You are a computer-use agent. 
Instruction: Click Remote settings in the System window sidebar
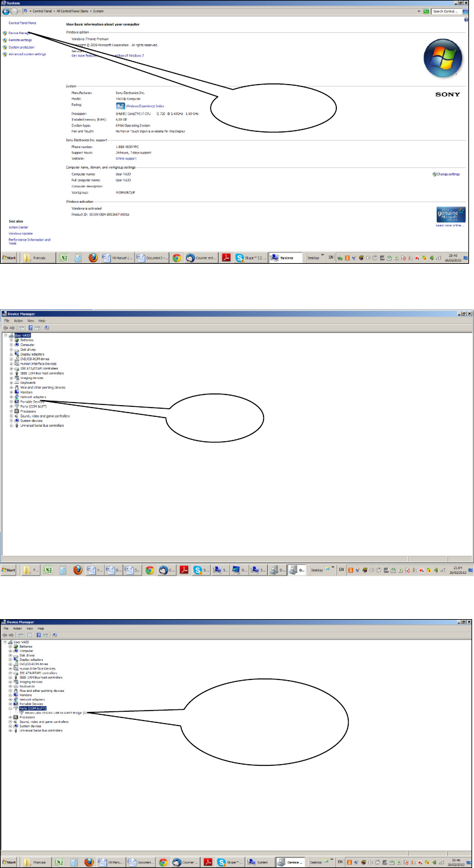click(x=20, y=40)
